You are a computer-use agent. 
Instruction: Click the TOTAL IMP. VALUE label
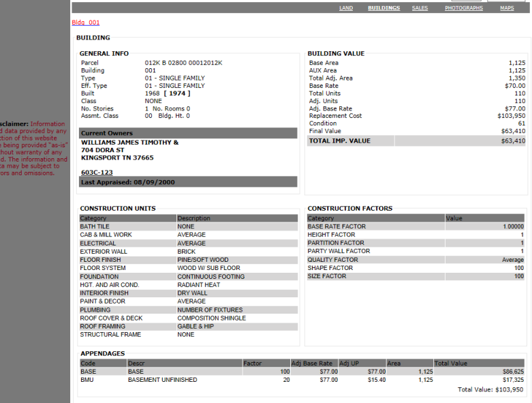(340, 141)
